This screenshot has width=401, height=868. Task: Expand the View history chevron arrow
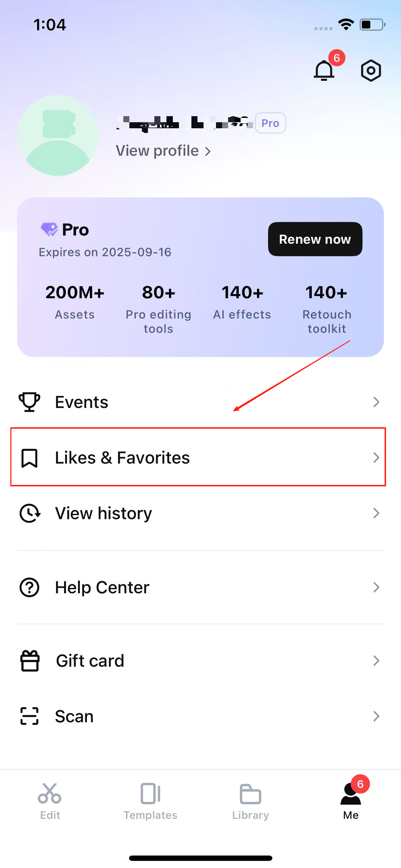[x=376, y=513]
